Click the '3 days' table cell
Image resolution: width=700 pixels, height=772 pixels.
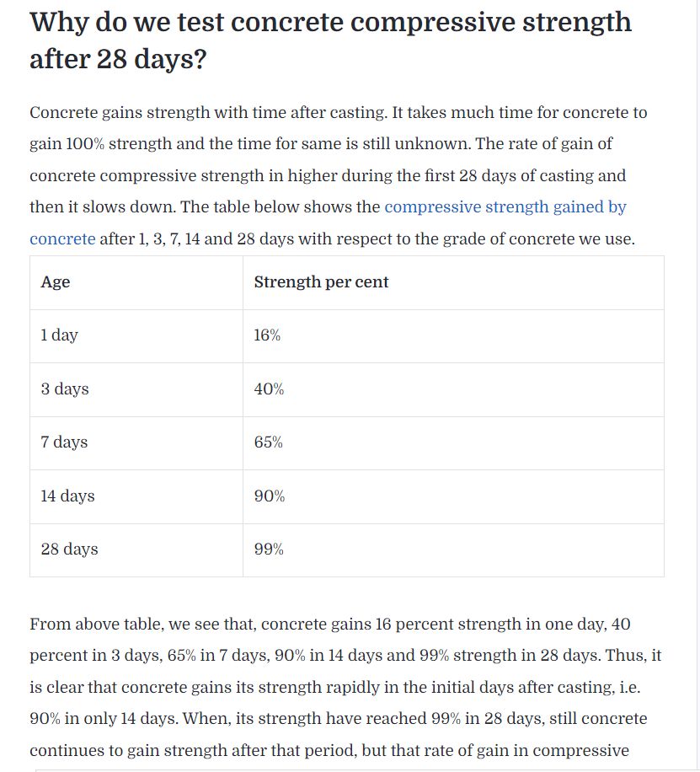(136, 390)
